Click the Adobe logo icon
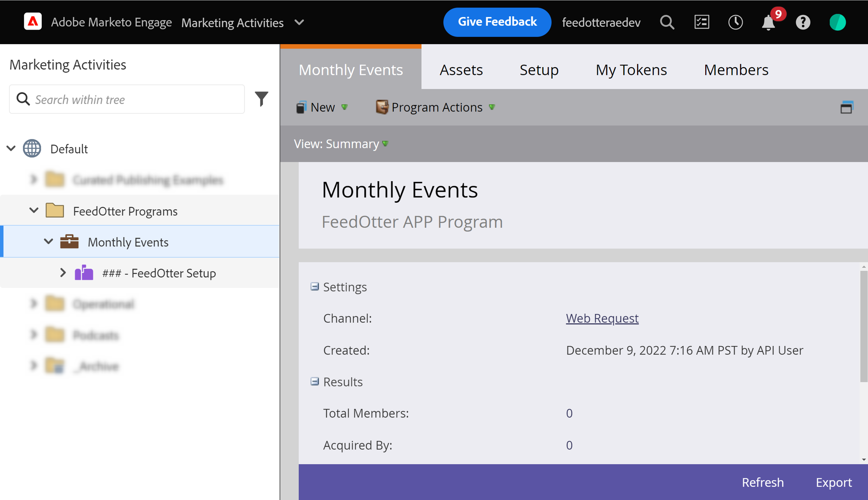868x500 pixels. (33, 22)
